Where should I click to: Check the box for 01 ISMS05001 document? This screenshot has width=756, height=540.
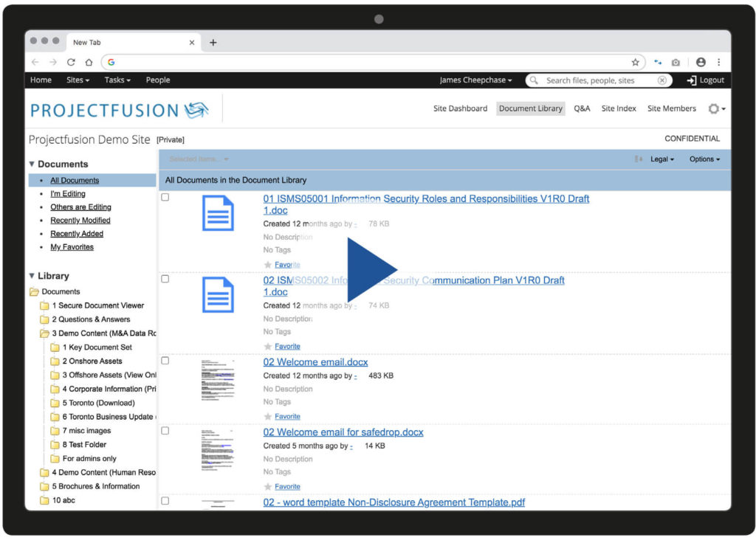[x=165, y=197]
